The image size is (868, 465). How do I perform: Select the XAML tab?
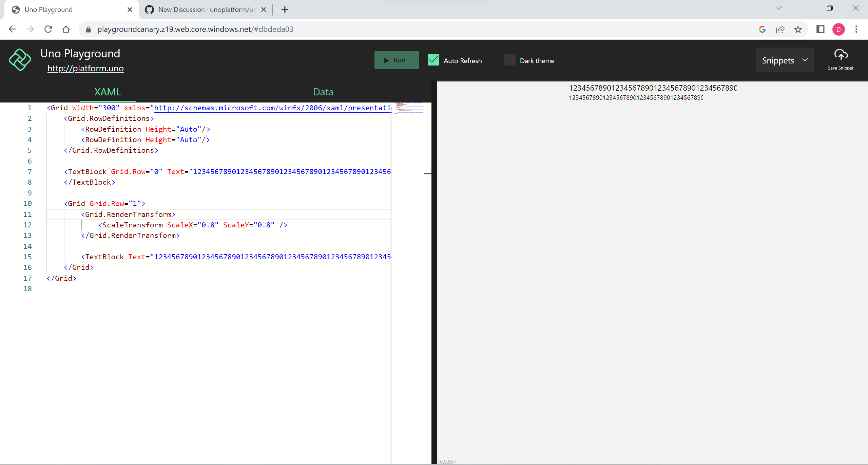click(x=107, y=92)
